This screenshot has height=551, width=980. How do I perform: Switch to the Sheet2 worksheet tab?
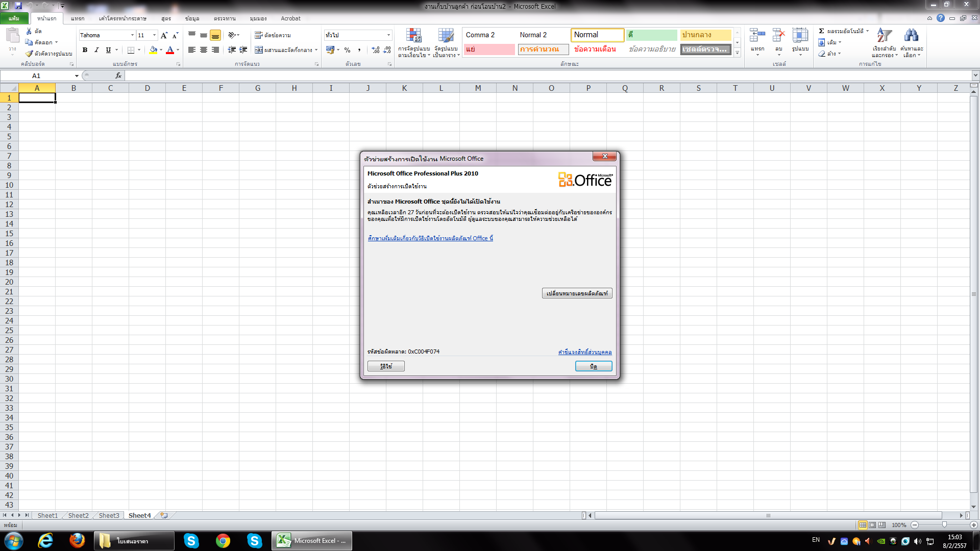[78, 515]
